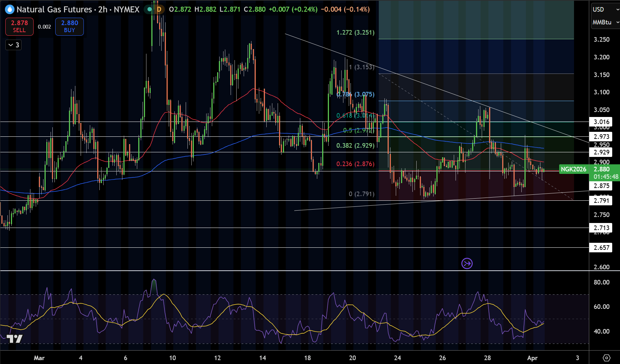Screen dimensions: 620x364
Task: Select the 0.382 (2.929) Fibonacci label
Action: coord(355,146)
